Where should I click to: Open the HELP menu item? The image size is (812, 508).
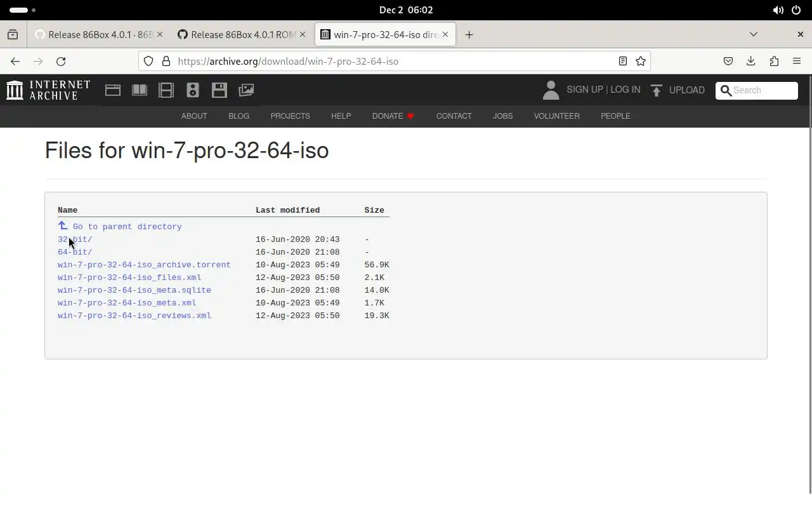click(x=341, y=116)
